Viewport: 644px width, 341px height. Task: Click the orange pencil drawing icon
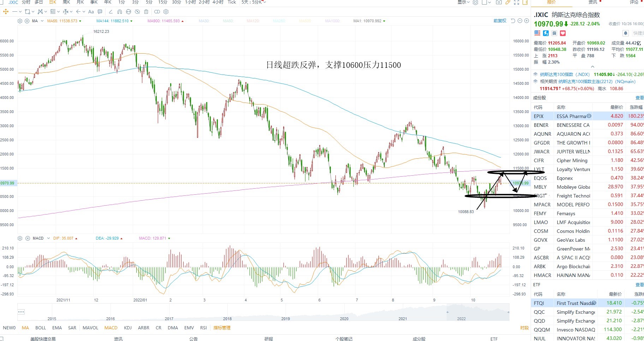point(508,2)
